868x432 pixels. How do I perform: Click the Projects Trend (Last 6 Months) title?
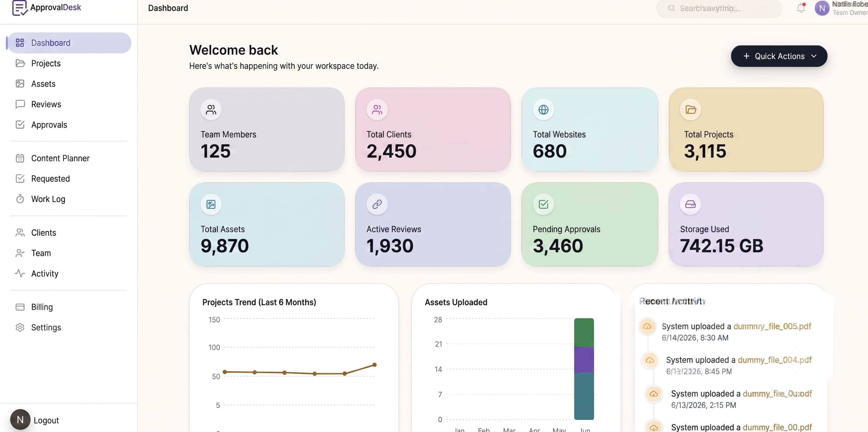click(x=259, y=302)
